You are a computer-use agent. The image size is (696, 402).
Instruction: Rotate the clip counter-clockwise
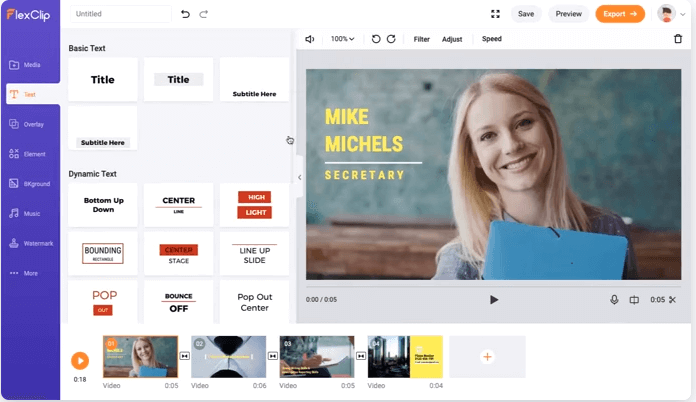coord(376,39)
